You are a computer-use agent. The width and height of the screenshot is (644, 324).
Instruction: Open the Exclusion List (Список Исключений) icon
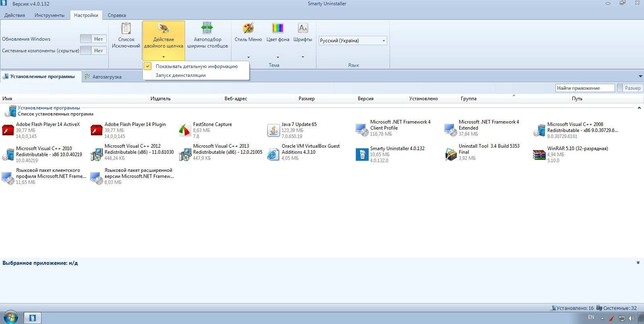(126, 28)
